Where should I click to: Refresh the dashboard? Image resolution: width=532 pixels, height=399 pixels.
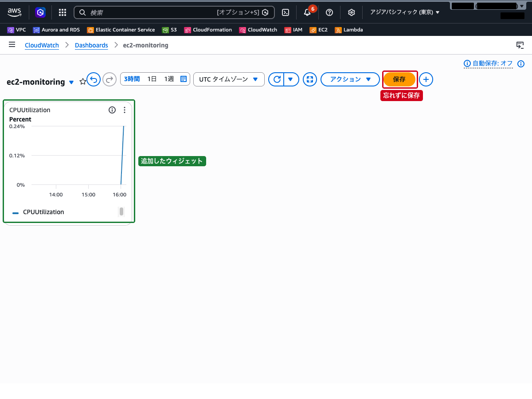(277, 79)
